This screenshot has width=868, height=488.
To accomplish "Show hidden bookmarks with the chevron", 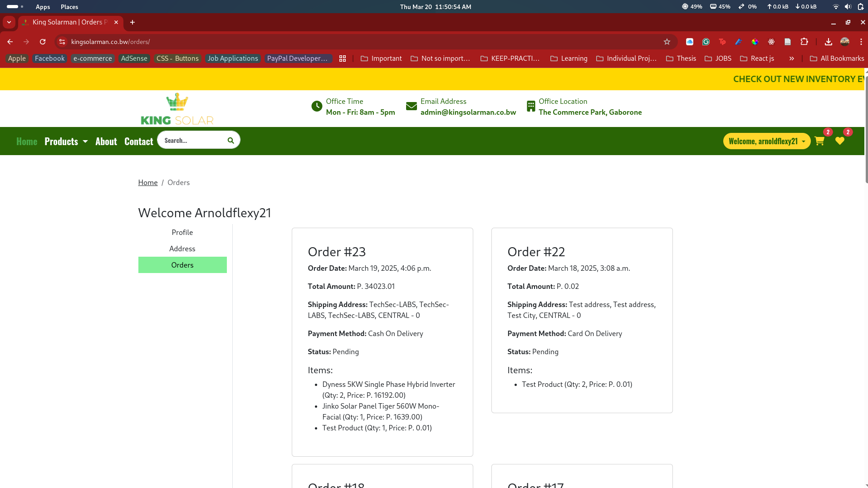I will pos(791,59).
